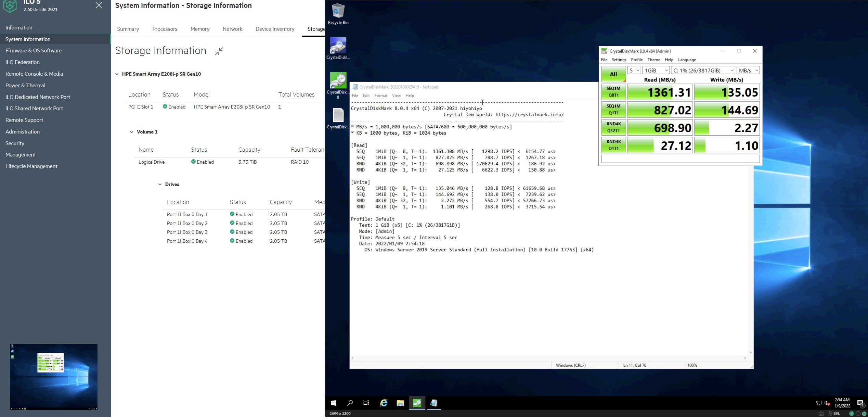Run the SEQ1M Q8T1 test
The image size is (868, 417).
tap(613, 92)
